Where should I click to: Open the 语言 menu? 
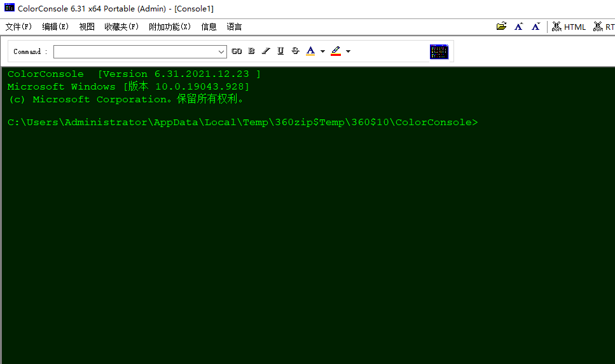pyautogui.click(x=234, y=27)
